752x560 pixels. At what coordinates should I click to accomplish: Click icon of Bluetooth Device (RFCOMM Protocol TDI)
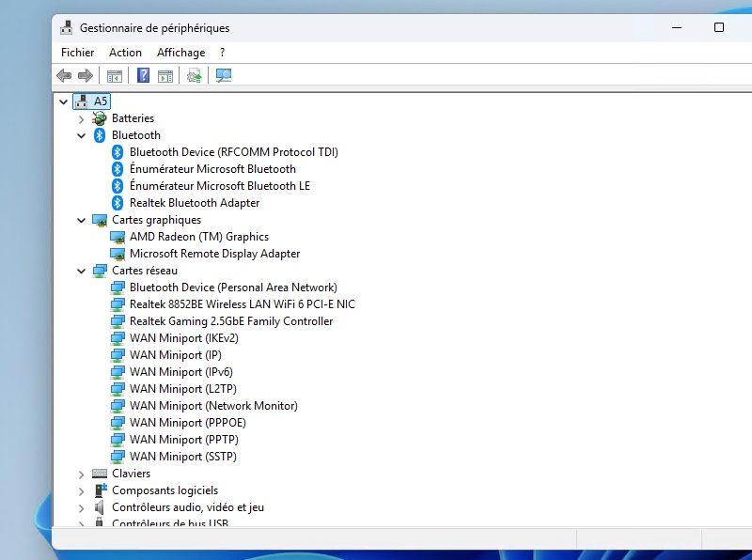pos(117,152)
